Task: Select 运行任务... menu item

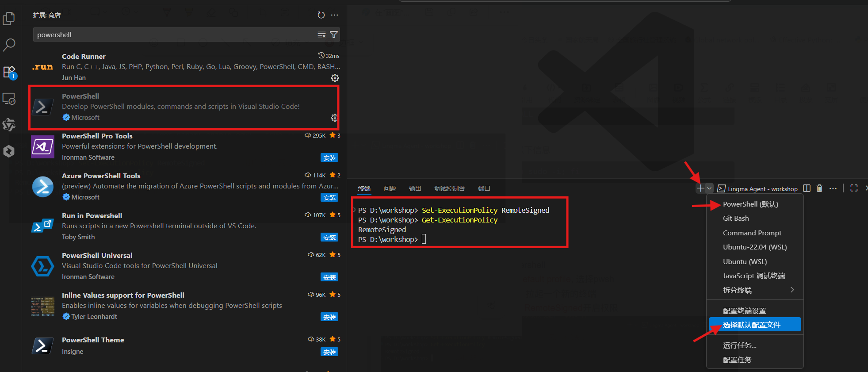Action: tap(755, 345)
